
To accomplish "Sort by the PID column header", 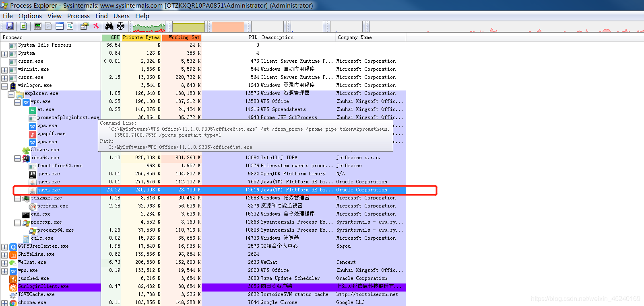I will click(231, 37).
